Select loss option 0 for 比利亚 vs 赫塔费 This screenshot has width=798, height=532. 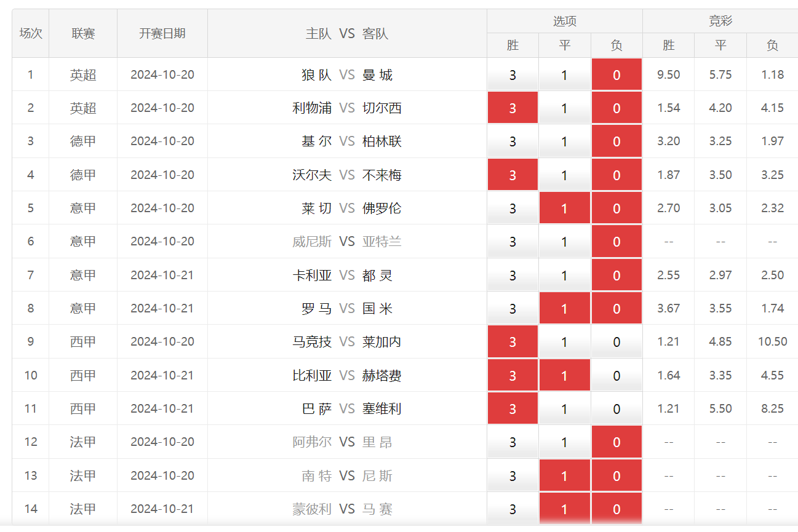(x=616, y=376)
